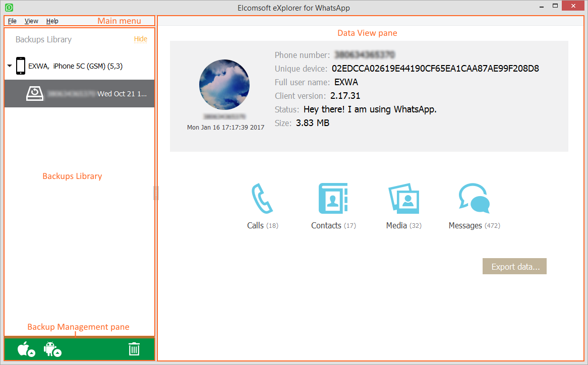Viewport: 588px width, 365px height.
Task: Open the Help menu
Action: point(52,21)
